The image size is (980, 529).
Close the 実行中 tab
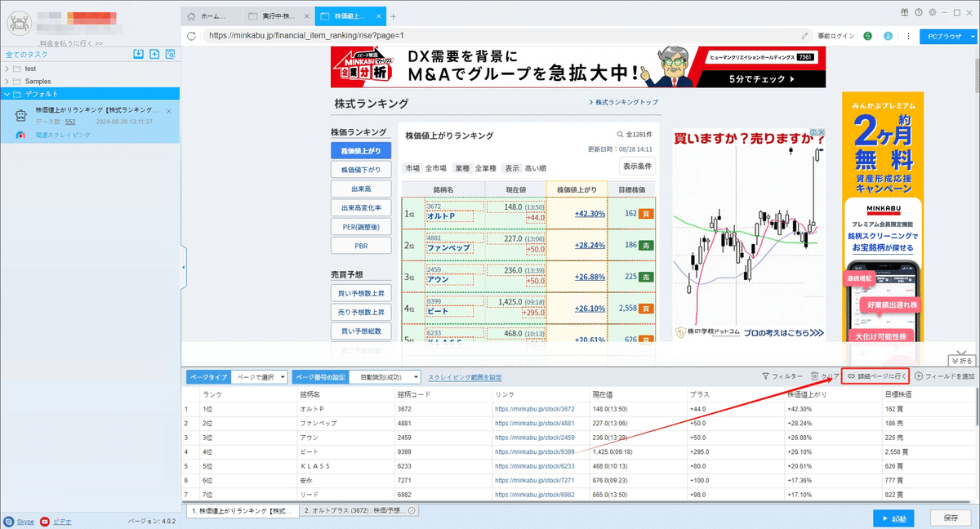pyautogui.click(x=306, y=16)
